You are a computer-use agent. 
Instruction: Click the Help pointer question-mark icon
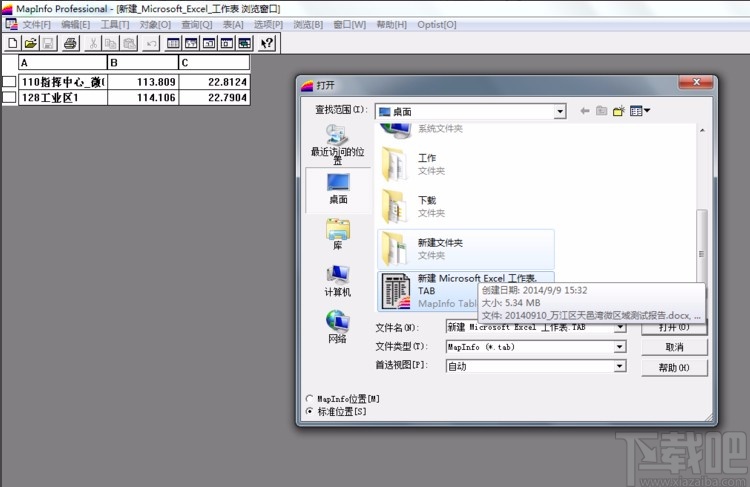point(267,44)
